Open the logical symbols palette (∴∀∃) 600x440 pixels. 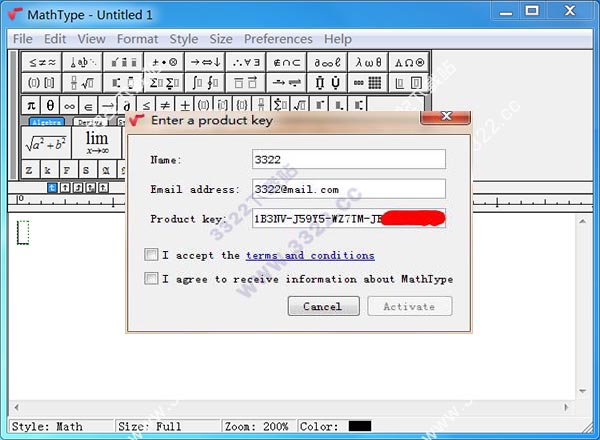[x=246, y=62]
